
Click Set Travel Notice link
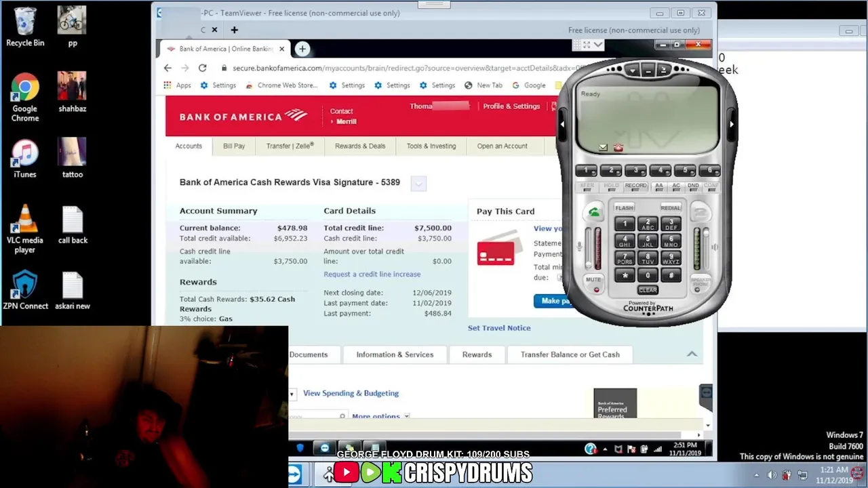coord(499,328)
